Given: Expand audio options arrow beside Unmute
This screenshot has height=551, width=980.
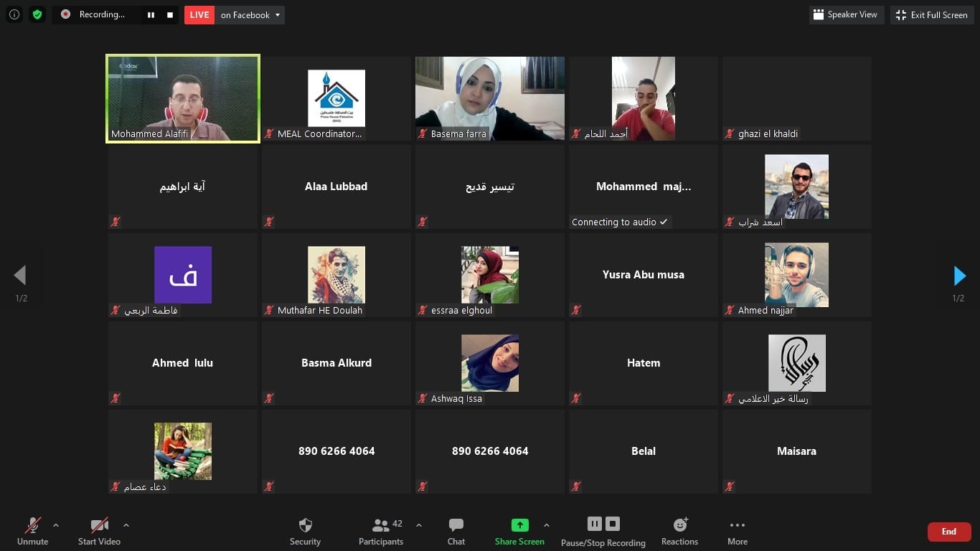Looking at the screenshot, I should 56,525.
